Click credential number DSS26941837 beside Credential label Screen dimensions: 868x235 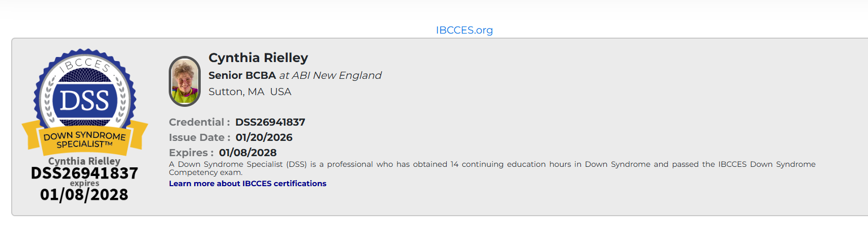tap(270, 122)
